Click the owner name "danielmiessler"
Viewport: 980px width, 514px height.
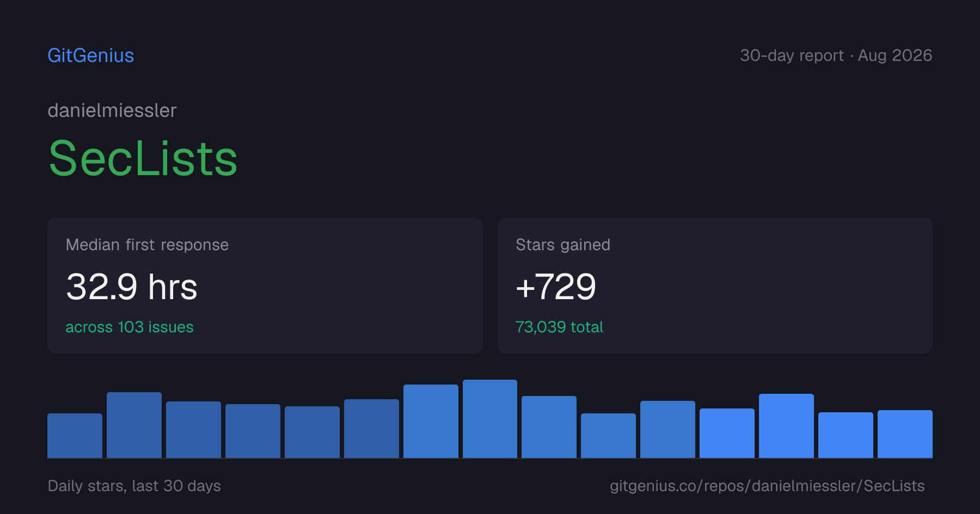[x=112, y=110]
